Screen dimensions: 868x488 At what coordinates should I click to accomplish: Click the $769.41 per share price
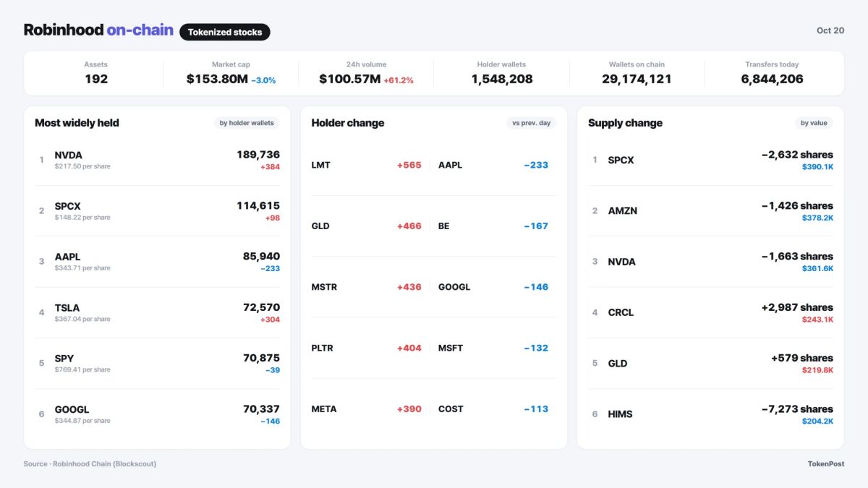[82, 369]
